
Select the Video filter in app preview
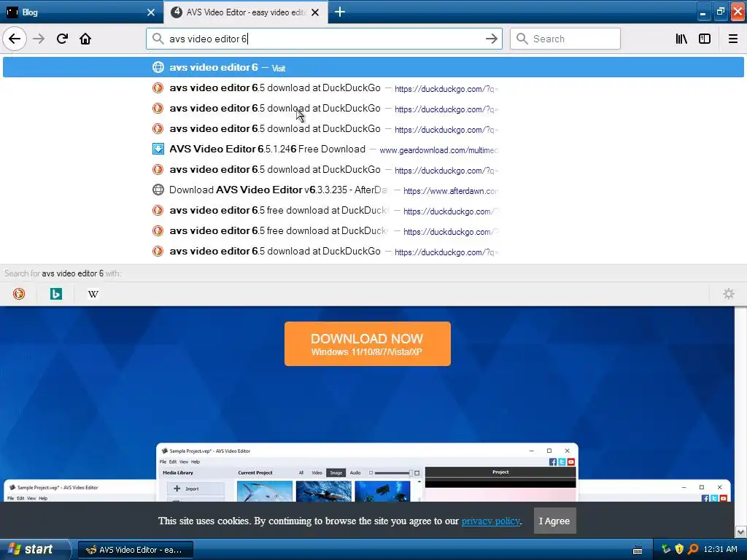[317, 472]
